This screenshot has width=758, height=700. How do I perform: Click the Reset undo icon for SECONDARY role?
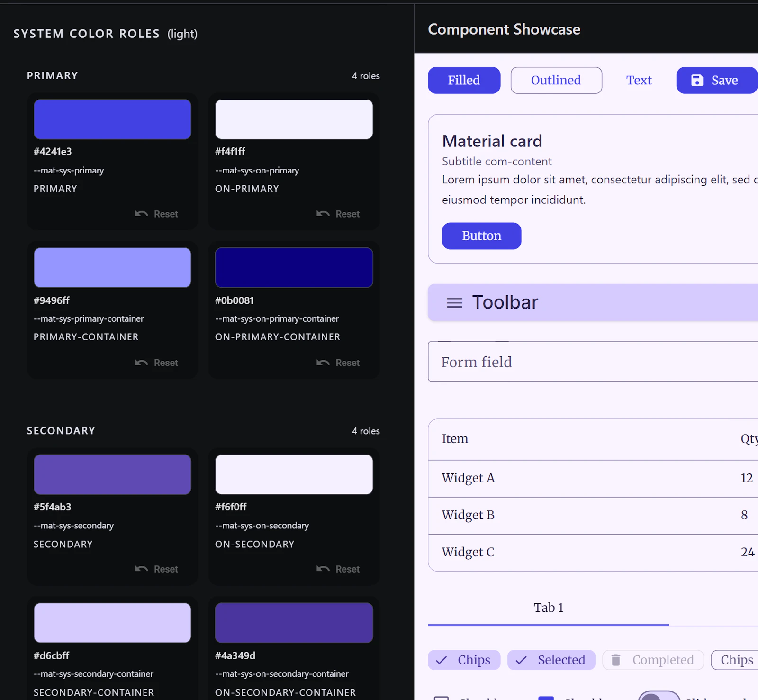click(x=141, y=569)
